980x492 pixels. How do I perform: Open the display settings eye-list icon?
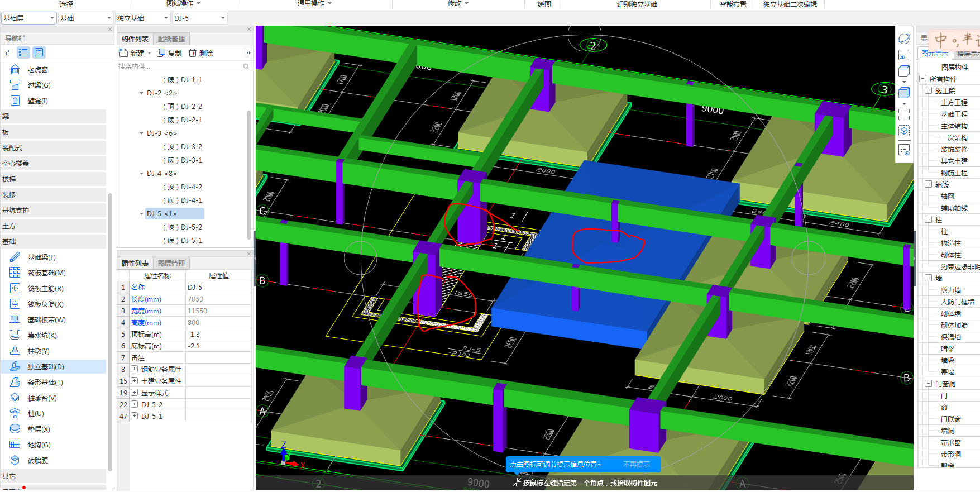(904, 150)
